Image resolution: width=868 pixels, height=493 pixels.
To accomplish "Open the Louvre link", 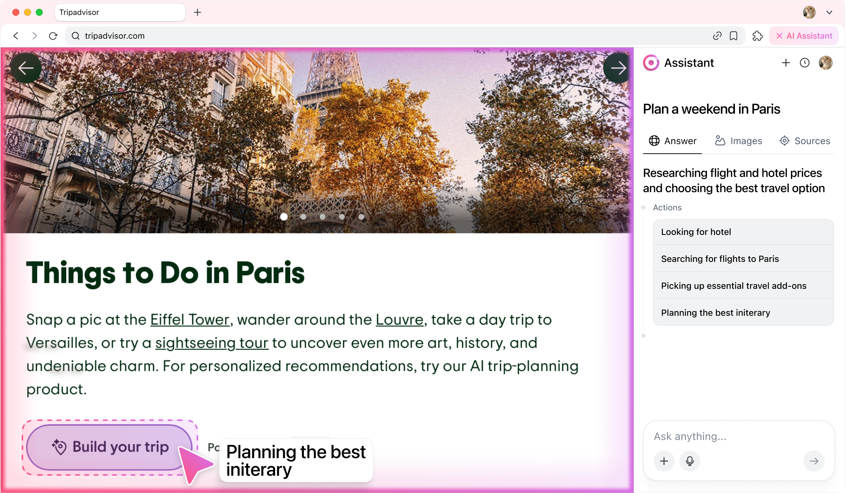I will 399,319.
